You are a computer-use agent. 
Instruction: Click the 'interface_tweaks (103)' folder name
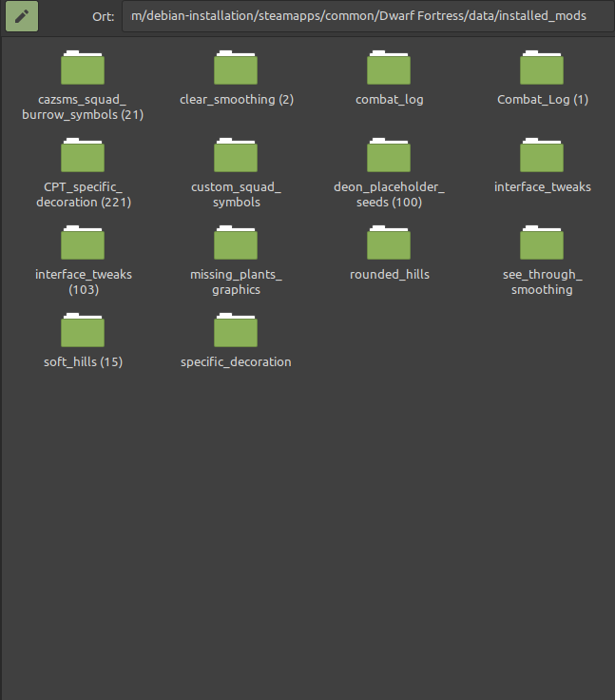point(84,282)
